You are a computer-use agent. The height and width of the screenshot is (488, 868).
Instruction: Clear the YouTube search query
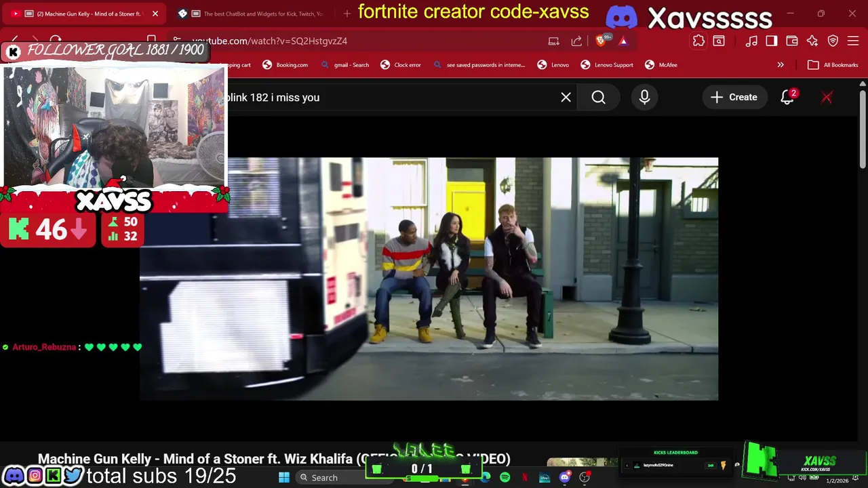click(x=566, y=98)
